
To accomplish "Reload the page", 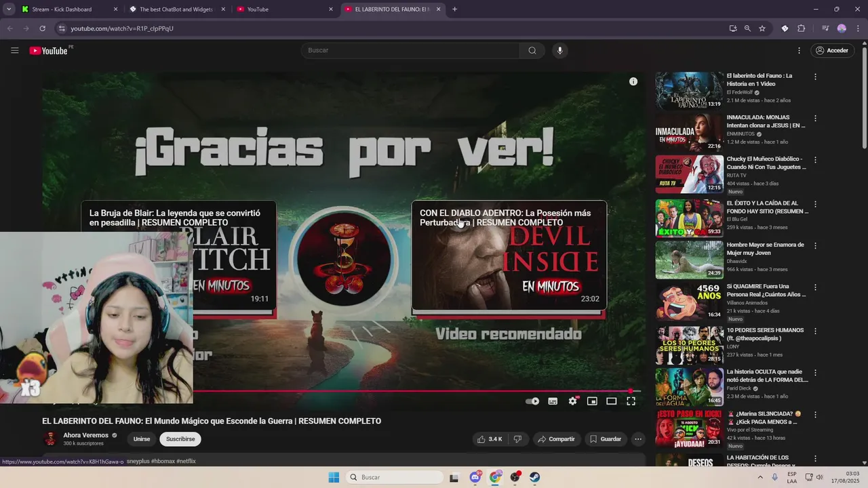I will coord(42,28).
